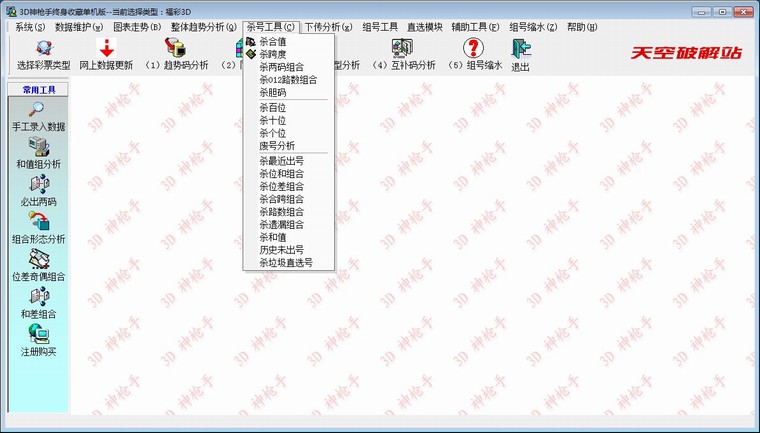
Task: Click the 组号缩水 question mark icon
Action: (x=472, y=48)
